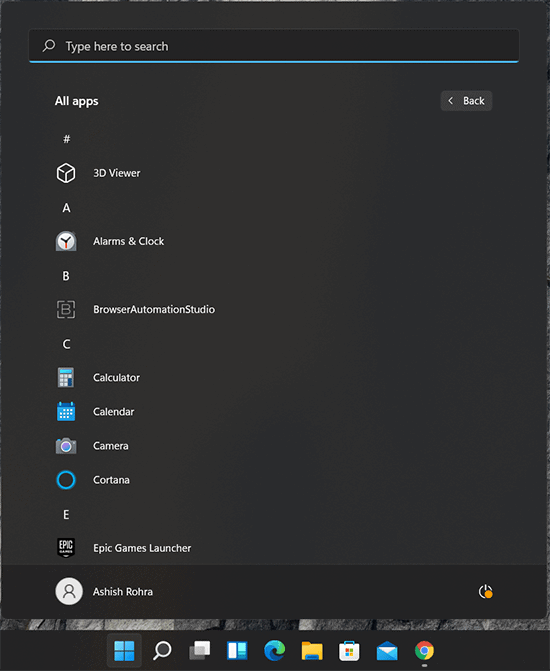
Task: Open 'Alarms & Clock' label
Action: tap(128, 241)
